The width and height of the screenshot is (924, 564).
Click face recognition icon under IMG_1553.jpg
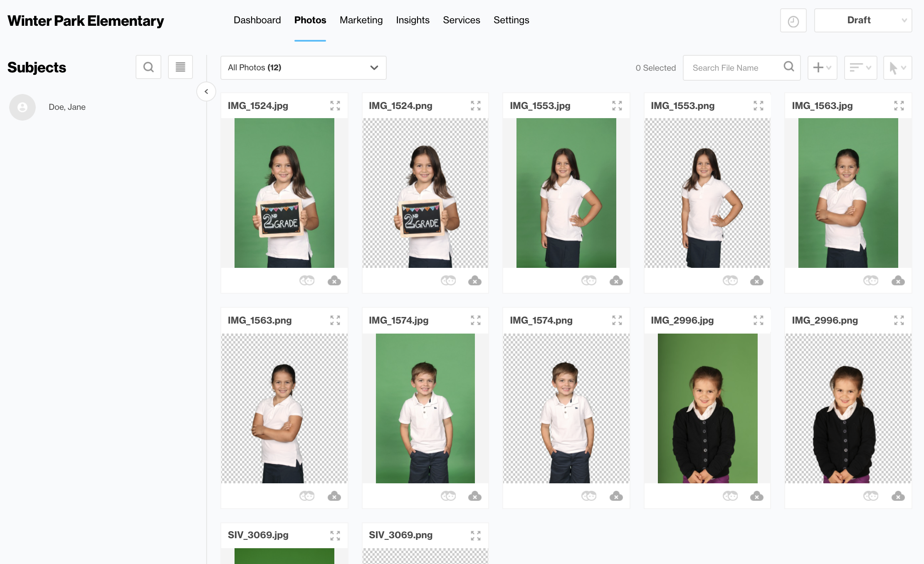click(588, 281)
